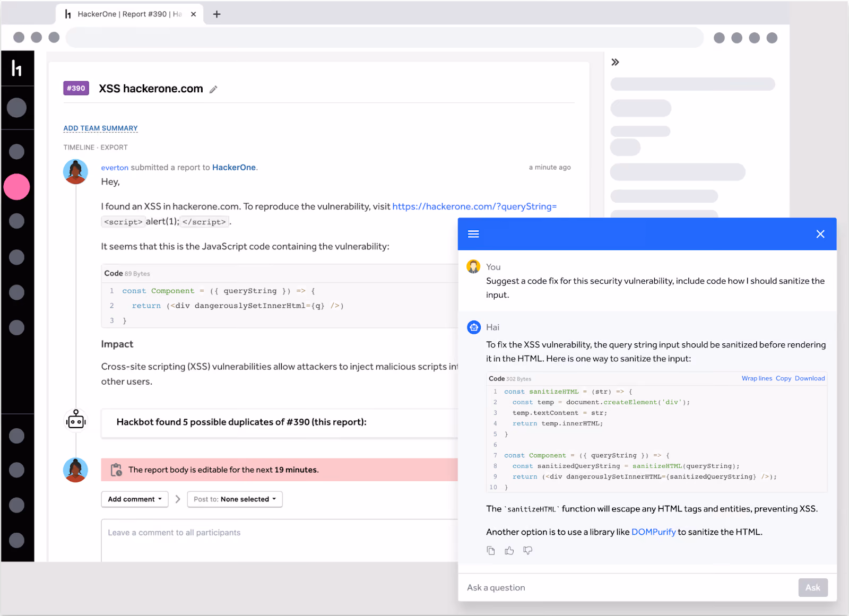Screen dimensions: 849x616
Task: Click the 'Hackbot found 5 possible duplicates' message
Action: (x=241, y=422)
